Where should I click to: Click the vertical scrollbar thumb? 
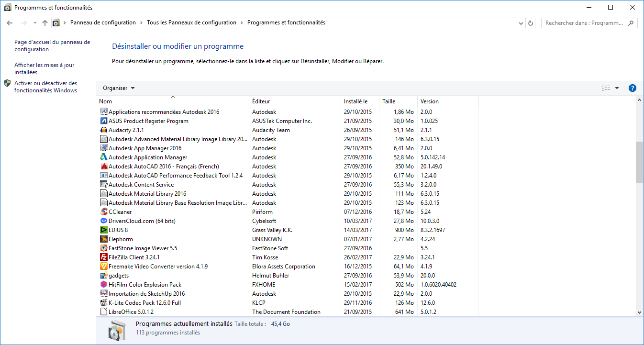click(x=640, y=162)
